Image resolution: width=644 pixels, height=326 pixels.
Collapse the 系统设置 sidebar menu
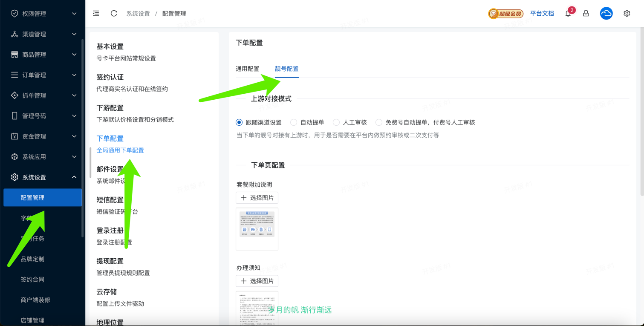click(x=43, y=177)
